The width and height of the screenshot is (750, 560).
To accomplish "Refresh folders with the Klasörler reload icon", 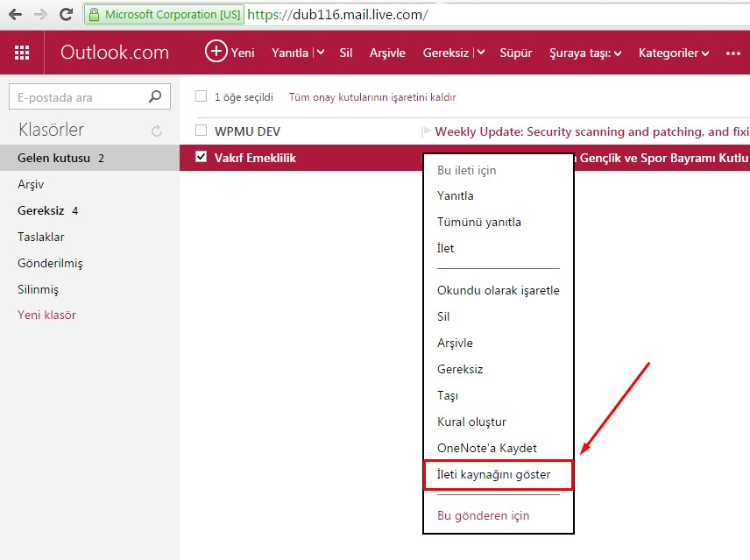I will 157,131.
